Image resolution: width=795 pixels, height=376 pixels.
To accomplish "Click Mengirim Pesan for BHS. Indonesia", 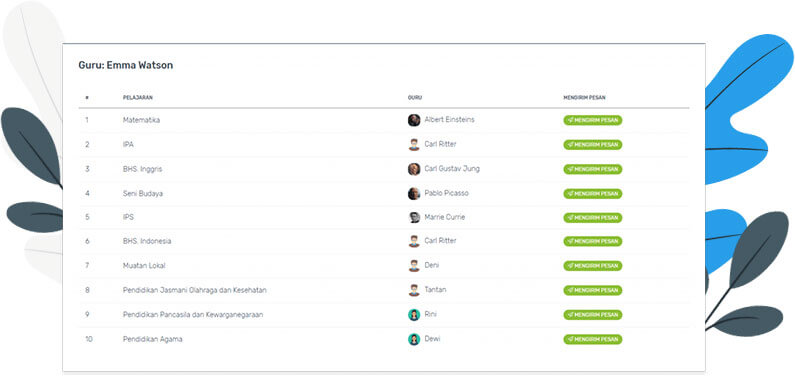I will 593,241.
